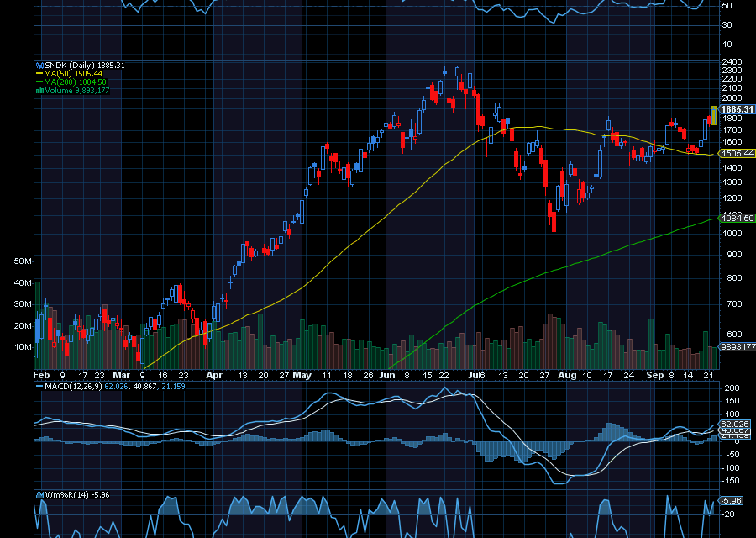Click the 30M volume axis label
This screenshot has width=756, height=538.
(24, 304)
